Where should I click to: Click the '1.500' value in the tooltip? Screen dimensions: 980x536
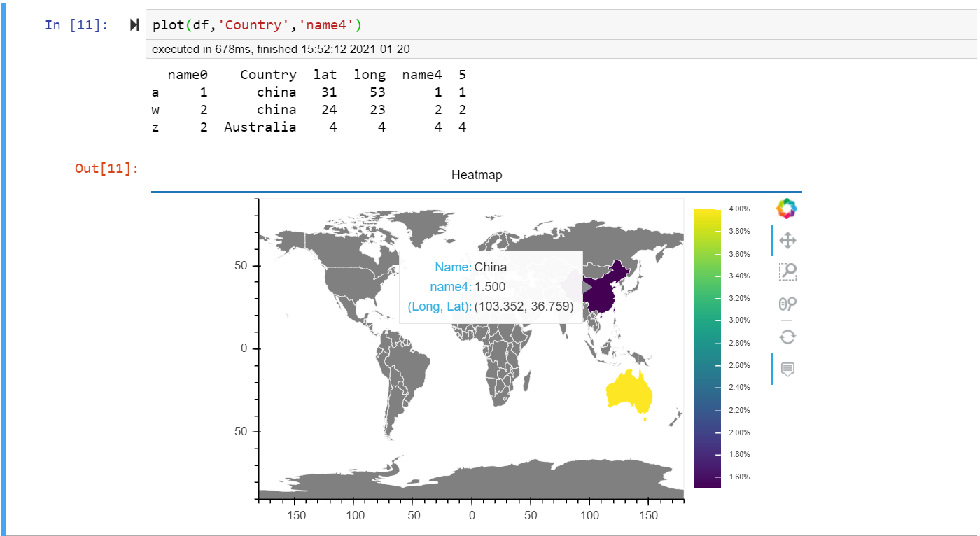click(490, 287)
